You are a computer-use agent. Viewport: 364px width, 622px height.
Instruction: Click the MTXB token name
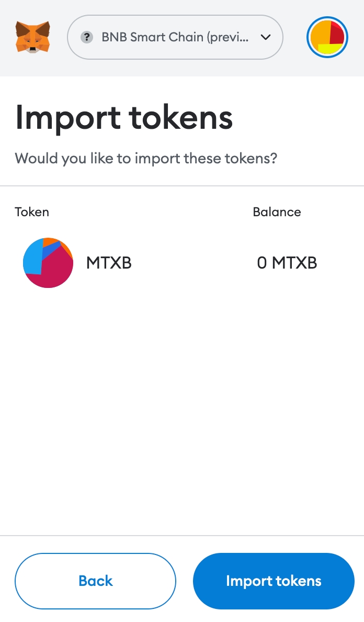click(x=109, y=263)
